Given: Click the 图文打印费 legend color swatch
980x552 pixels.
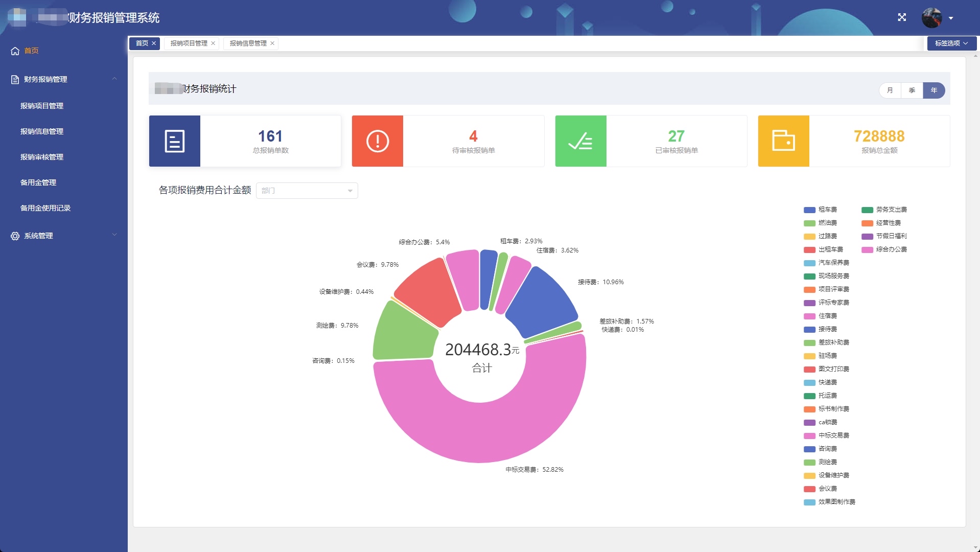Looking at the screenshot, I should pos(809,369).
